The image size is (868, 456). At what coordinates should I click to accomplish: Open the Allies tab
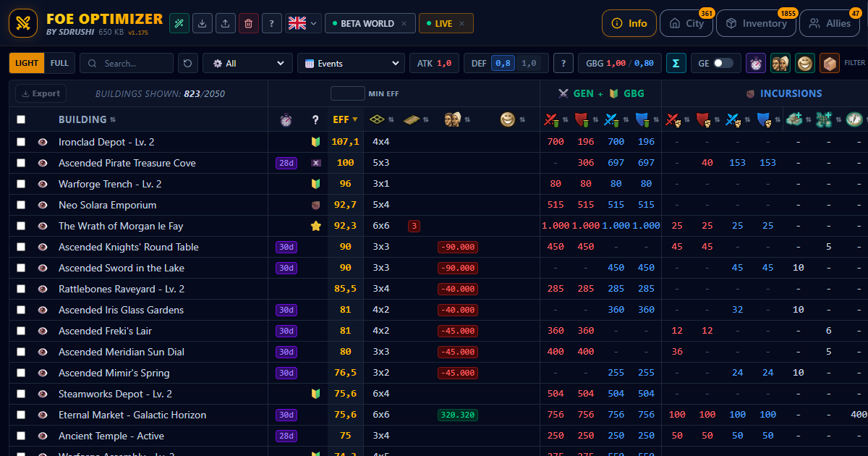830,23
